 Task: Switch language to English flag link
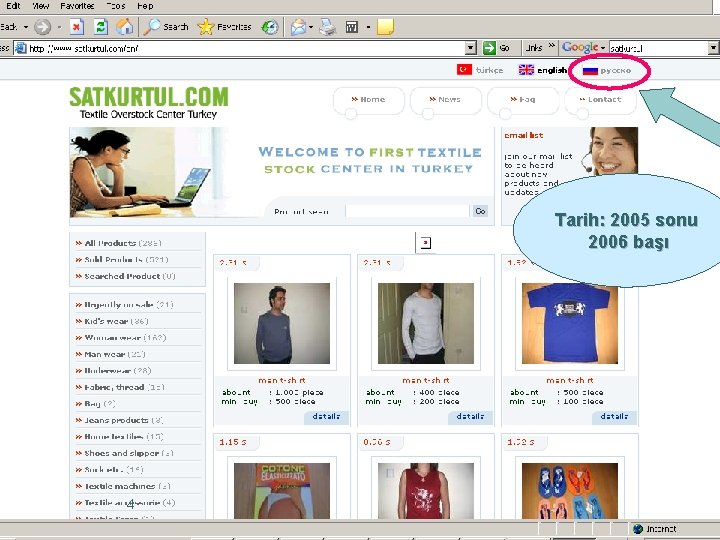(543, 70)
